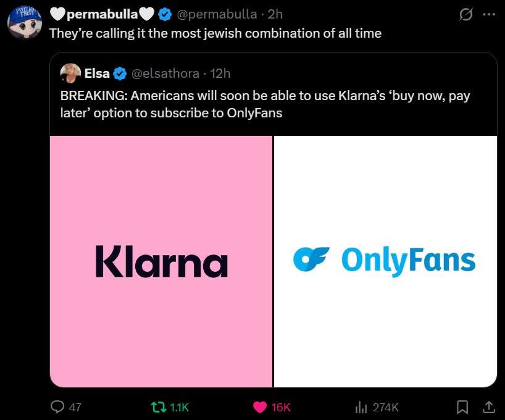Like the post with the heart icon

click(x=261, y=407)
